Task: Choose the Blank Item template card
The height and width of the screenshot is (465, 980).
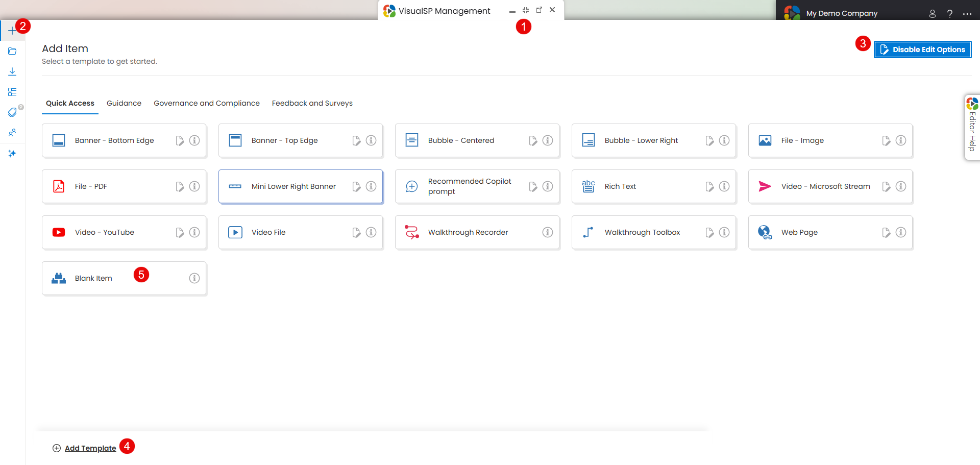Action: [93, 278]
